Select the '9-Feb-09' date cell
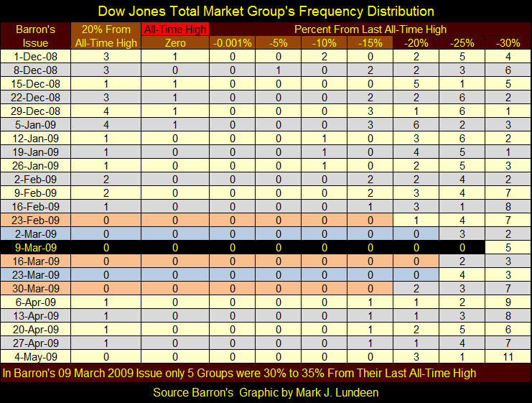The width and height of the screenshot is (532, 403). coord(36,193)
